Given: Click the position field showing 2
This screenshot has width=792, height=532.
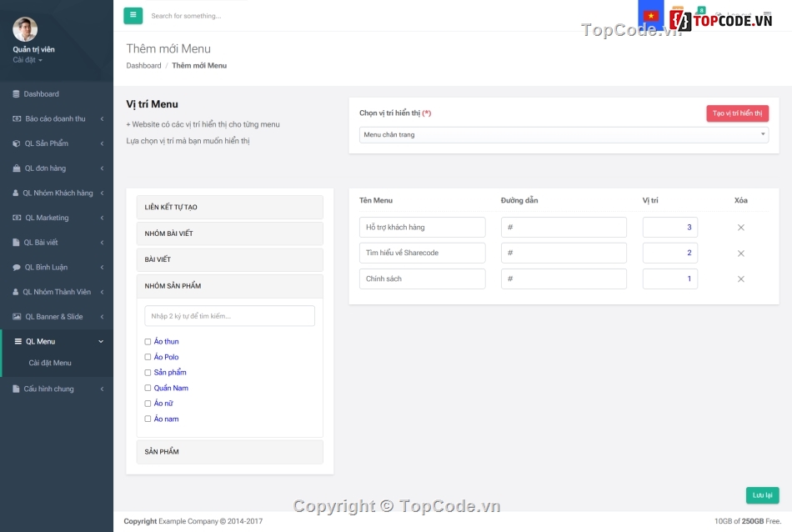Looking at the screenshot, I should (669, 253).
